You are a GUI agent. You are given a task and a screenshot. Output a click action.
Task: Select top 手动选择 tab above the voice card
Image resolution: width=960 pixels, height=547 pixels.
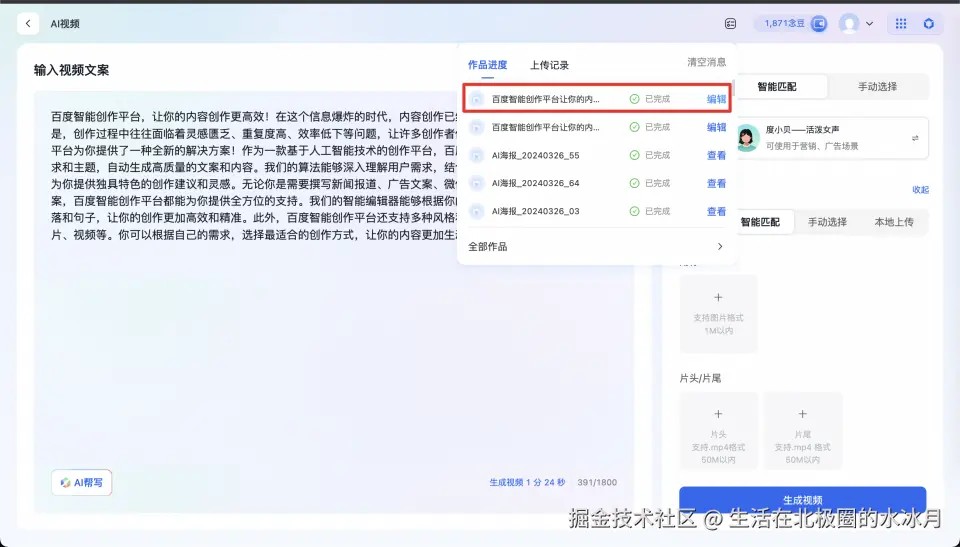tap(877, 86)
